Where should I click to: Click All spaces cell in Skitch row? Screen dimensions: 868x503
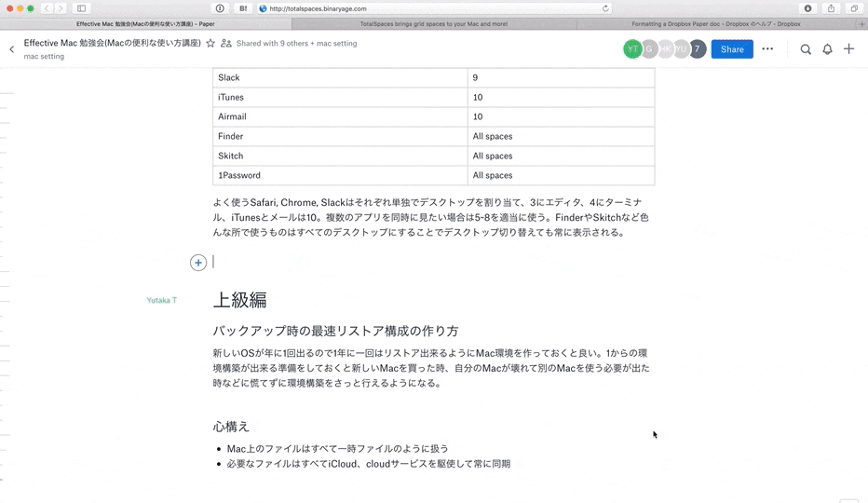click(x=562, y=156)
